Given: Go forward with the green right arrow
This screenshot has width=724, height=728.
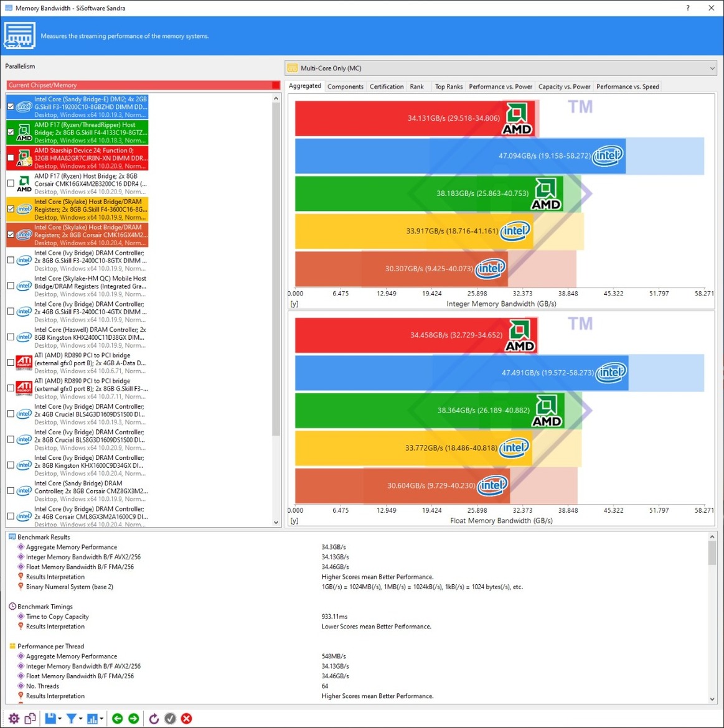Looking at the screenshot, I should coord(133,718).
